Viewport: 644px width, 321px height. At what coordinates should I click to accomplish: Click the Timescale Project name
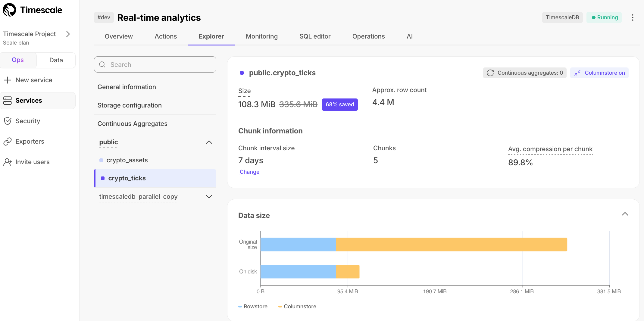click(x=30, y=34)
